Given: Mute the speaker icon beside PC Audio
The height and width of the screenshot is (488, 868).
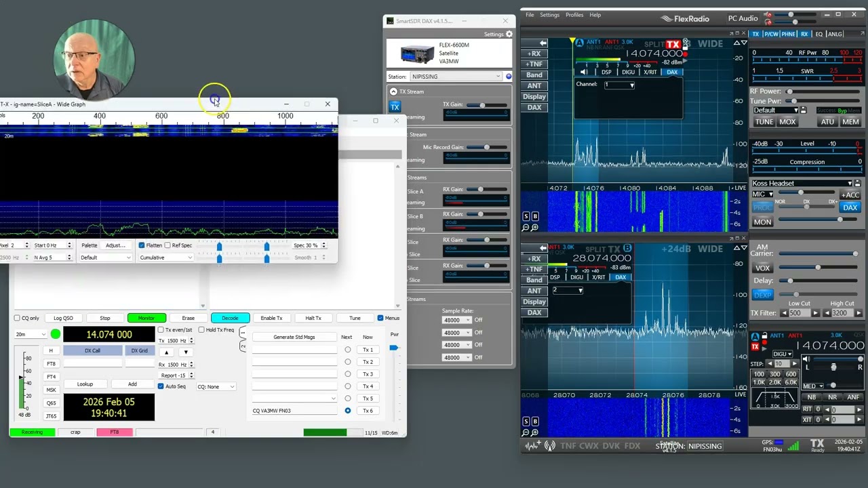Looking at the screenshot, I should point(768,14).
